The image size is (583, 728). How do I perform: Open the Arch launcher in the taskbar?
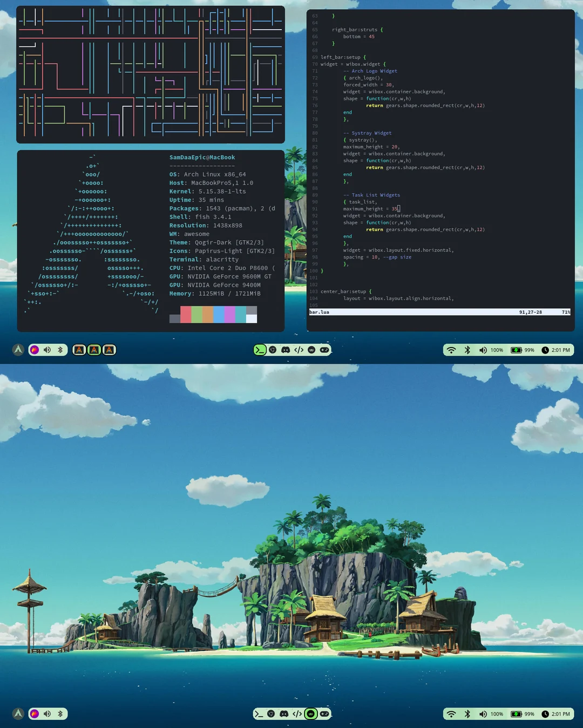pos(18,350)
